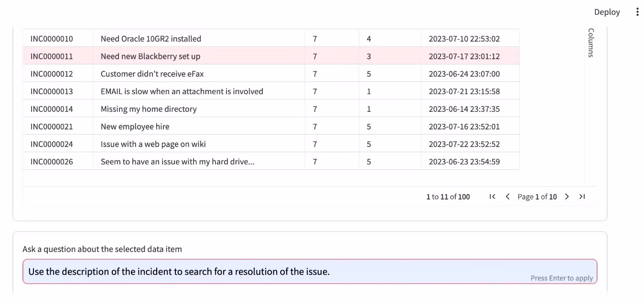Select the INC0000013 incident number cell
This screenshot has width=644, height=303.
[x=52, y=91]
